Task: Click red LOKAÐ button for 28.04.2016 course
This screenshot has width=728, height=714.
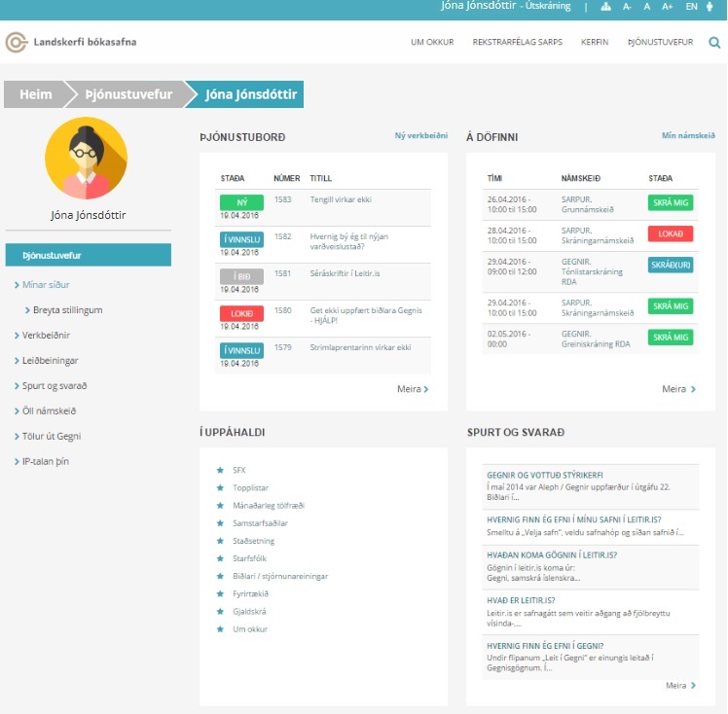Action: coord(671,233)
